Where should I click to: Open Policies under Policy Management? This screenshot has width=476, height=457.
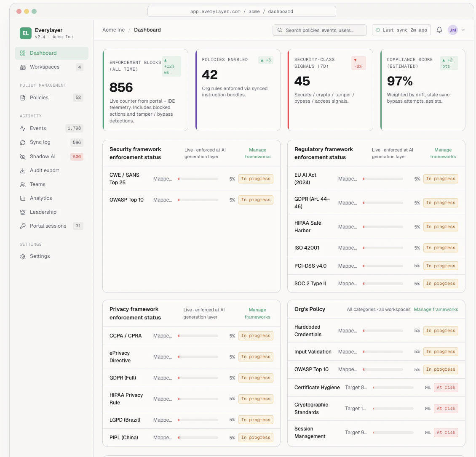click(x=39, y=97)
